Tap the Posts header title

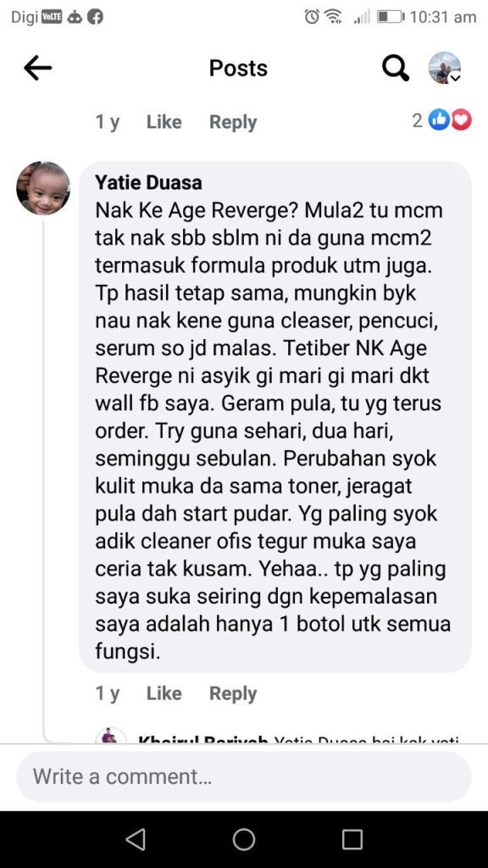(238, 68)
